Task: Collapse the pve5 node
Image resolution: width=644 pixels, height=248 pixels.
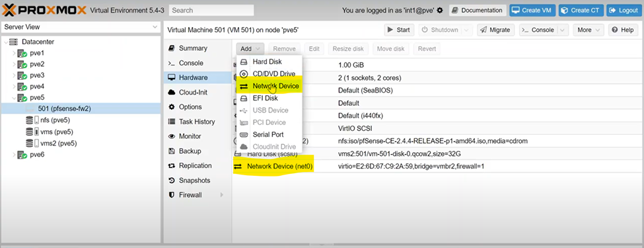Action: [14, 98]
